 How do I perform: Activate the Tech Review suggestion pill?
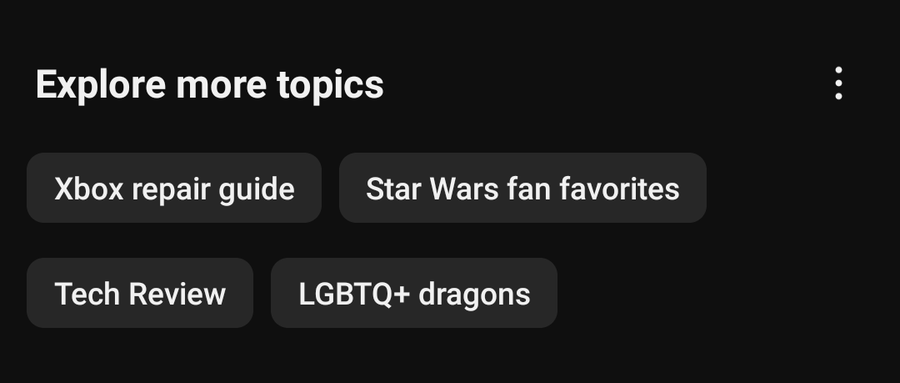click(140, 293)
